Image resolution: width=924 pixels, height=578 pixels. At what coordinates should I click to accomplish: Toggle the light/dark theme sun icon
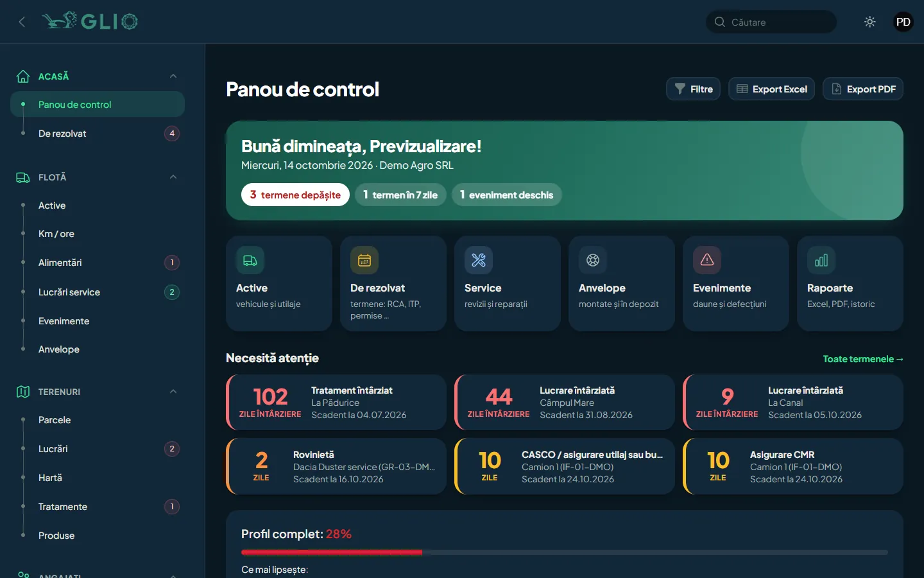pyautogui.click(x=870, y=22)
